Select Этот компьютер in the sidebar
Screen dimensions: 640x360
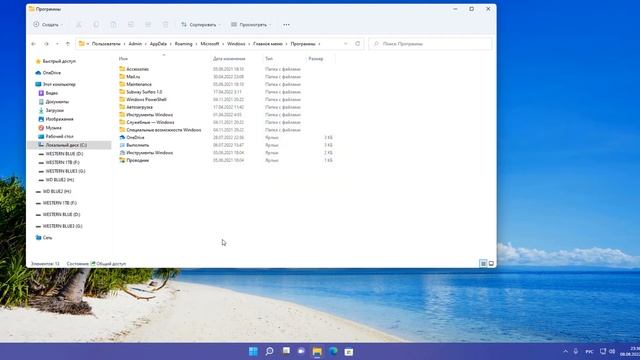coord(56,84)
